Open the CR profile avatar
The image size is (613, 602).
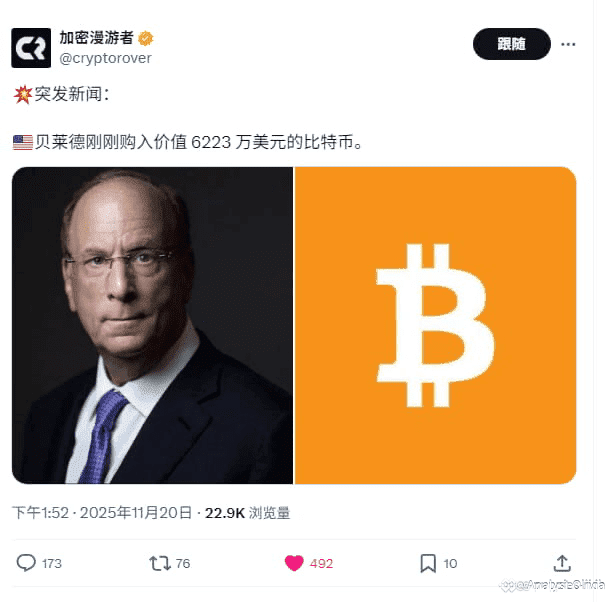[x=31, y=48]
